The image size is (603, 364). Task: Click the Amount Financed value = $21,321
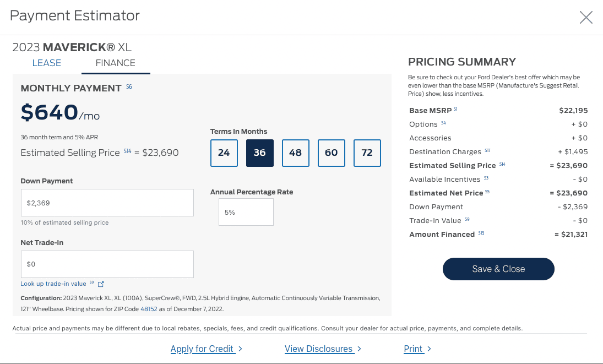click(x=571, y=235)
